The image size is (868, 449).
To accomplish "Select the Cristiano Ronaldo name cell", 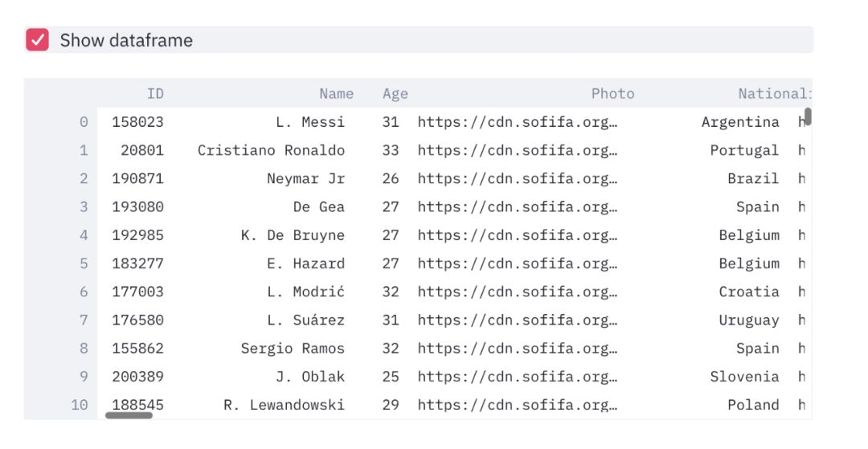I will (271, 150).
